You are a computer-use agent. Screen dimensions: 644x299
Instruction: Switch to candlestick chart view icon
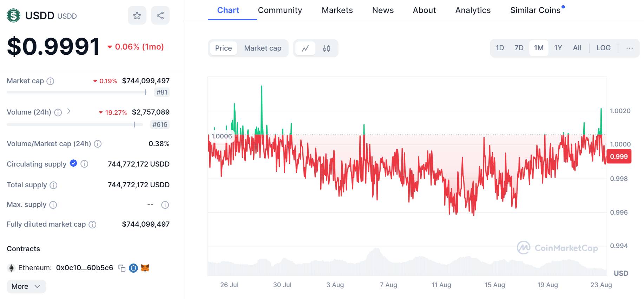click(327, 48)
